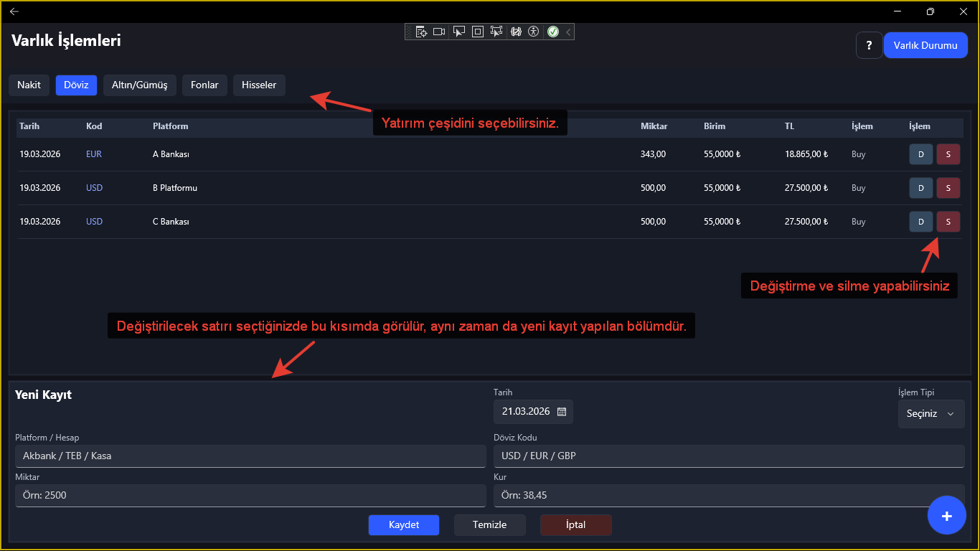Click the Varlık Durumu button
This screenshot has width=980, height=551.
click(x=925, y=45)
